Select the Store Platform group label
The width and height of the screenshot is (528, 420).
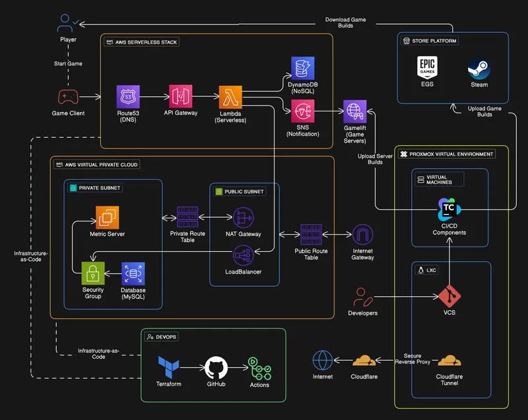430,41
